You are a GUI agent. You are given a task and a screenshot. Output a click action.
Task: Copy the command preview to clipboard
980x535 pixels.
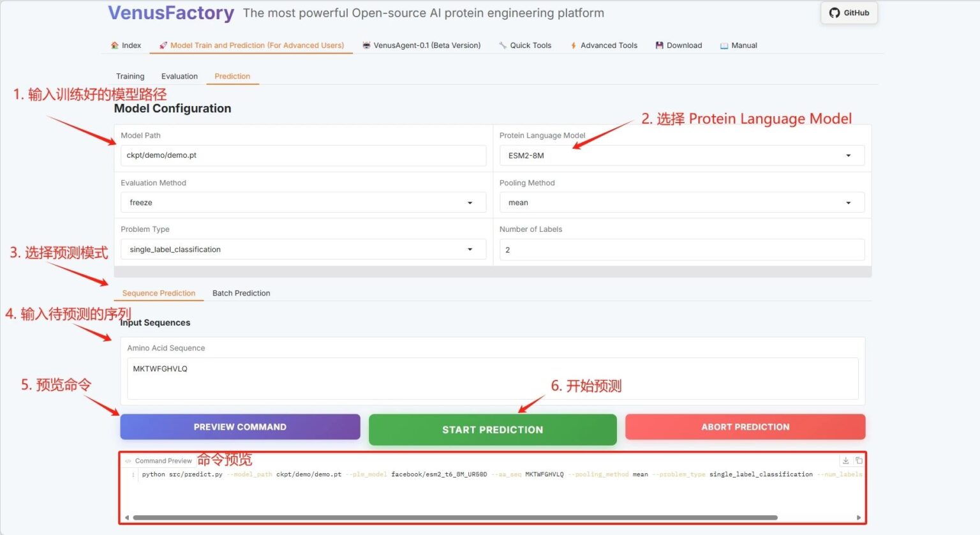click(x=859, y=460)
